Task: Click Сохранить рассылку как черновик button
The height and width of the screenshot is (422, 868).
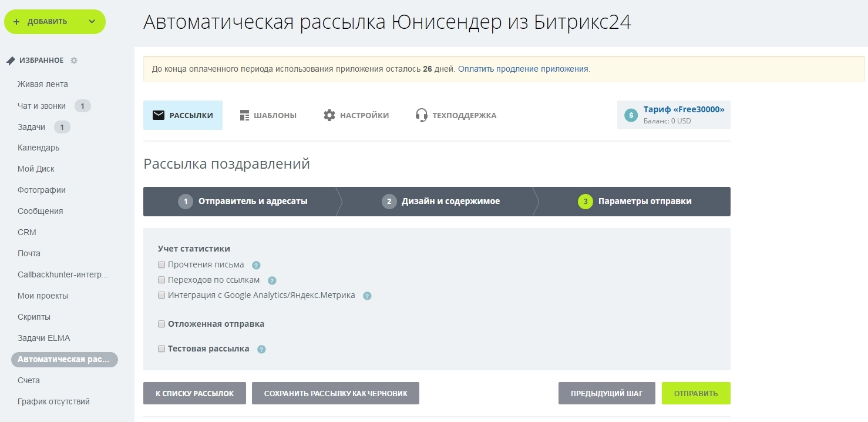Action: tap(335, 393)
